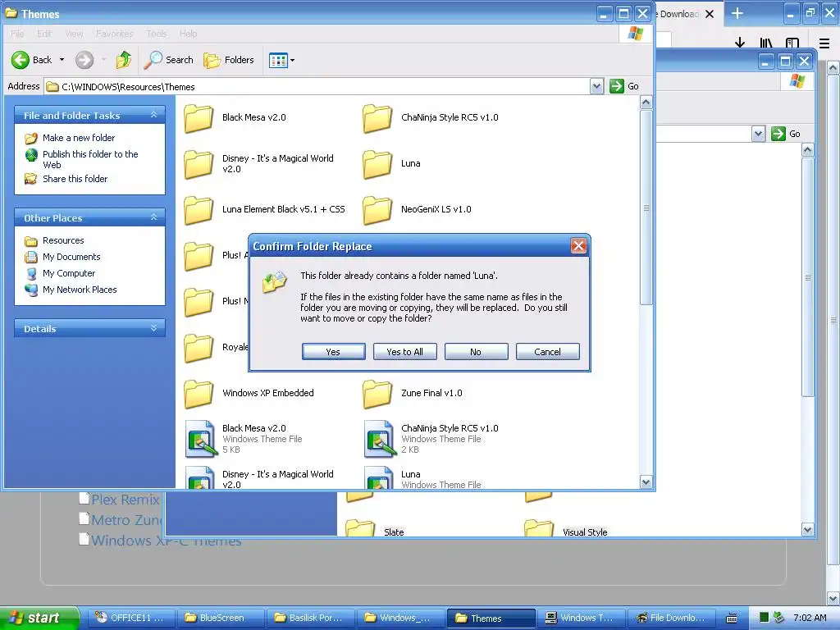840x630 pixels.
Task: Click Themes window scrollbar up arrow
Action: click(646, 103)
